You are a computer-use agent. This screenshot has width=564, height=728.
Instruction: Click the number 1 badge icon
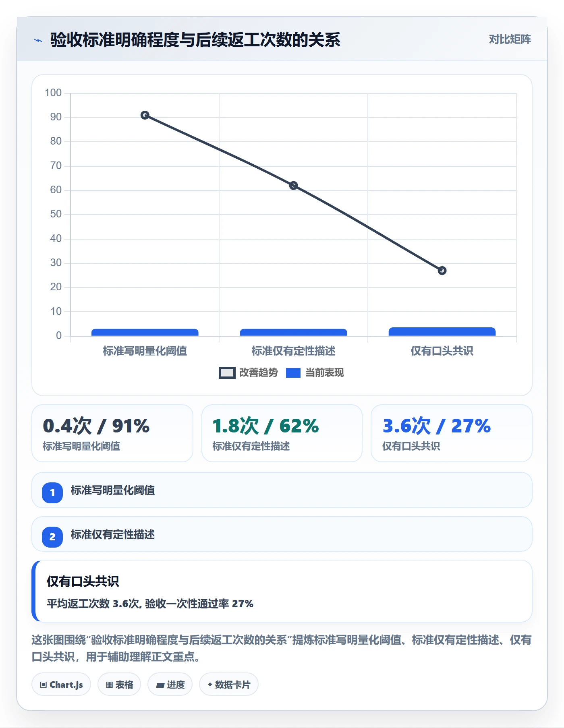pos(52,492)
